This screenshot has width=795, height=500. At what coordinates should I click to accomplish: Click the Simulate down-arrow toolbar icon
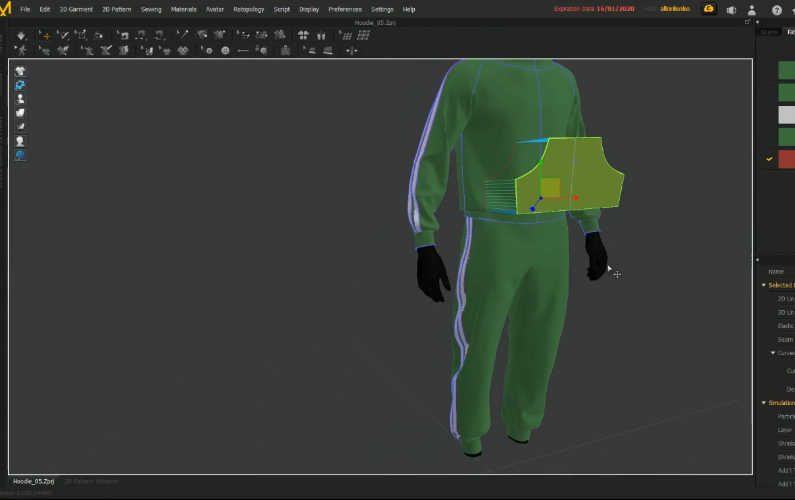click(22, 35)
